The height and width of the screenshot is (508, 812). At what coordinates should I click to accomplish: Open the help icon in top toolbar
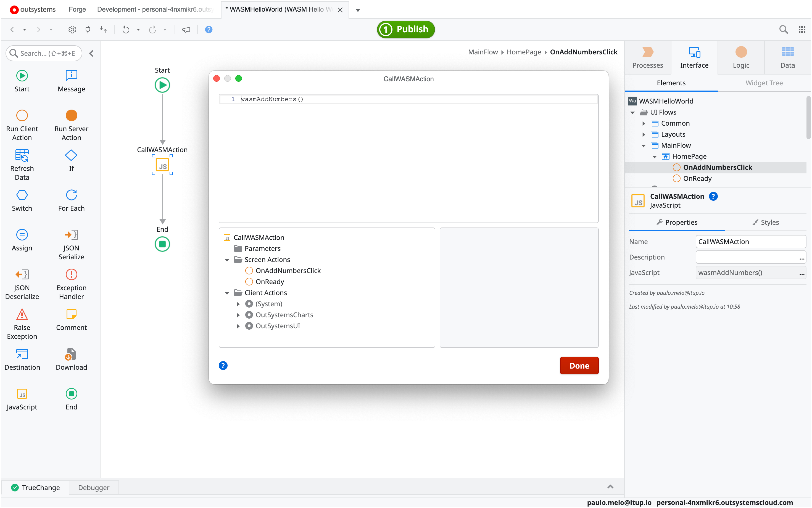point(209,30)
